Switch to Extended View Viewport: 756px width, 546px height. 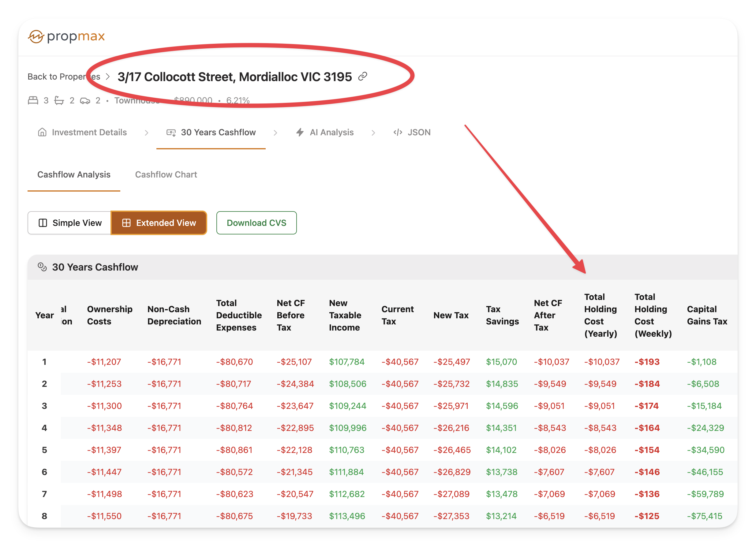pyautogui.click(x=159, y=223)
